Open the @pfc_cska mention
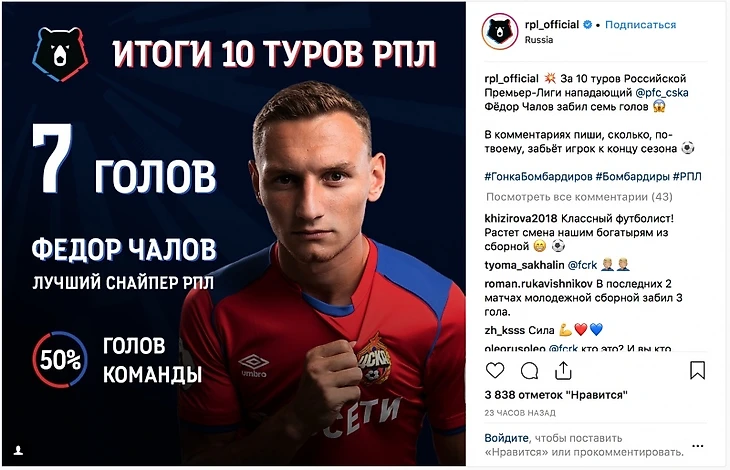 click(662, 93)
